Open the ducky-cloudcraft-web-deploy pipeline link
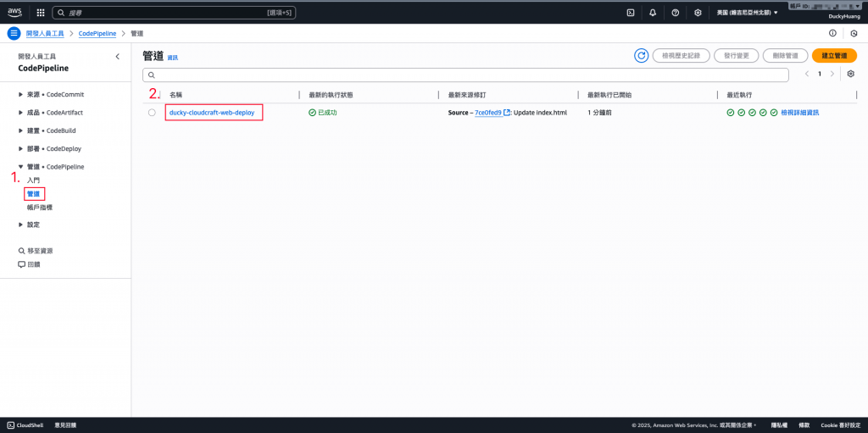 point(212,113)
